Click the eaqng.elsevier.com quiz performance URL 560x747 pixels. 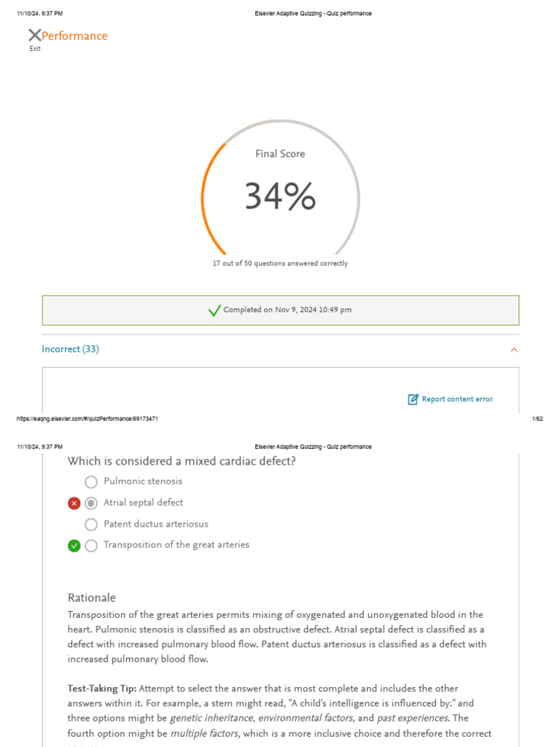point(87,419)
